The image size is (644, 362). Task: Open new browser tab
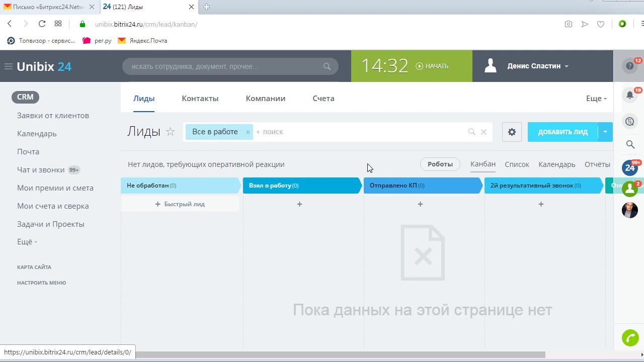(x=206, y=7)
